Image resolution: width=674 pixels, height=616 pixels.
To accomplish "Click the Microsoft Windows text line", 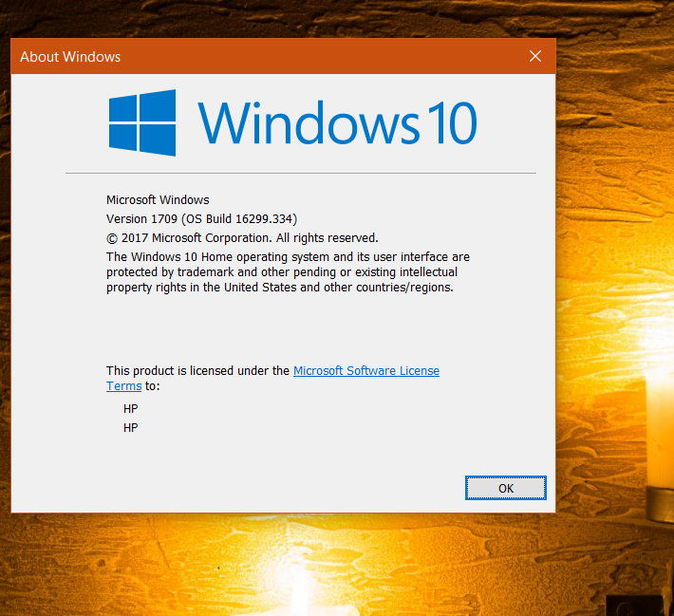I will 158,200.
